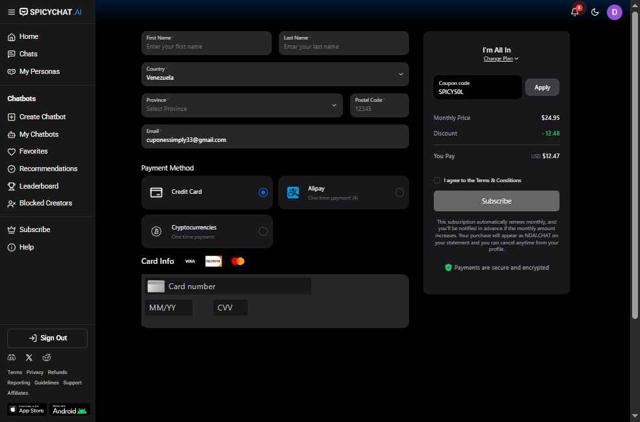Focus the Card number field
Image resolution: width=640 pixels, height=422 pixels.
coord(228,287)
